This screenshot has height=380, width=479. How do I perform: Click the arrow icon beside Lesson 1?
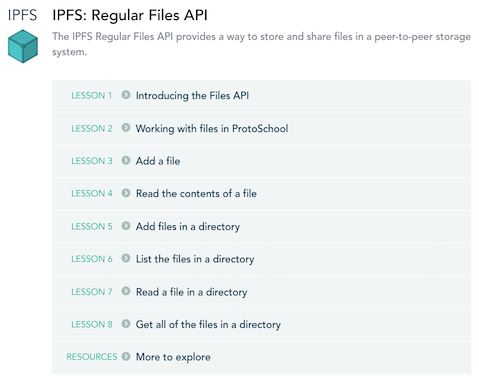point(126,95)
